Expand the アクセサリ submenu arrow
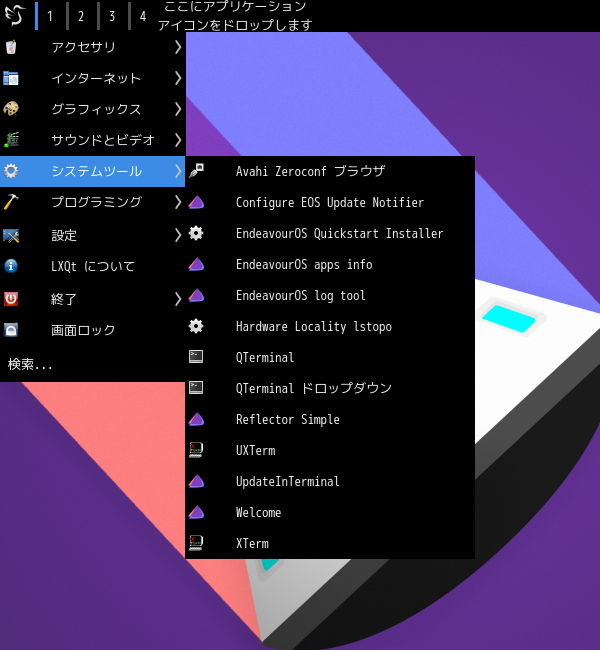The width and height of the screenshot is (600, 650). tap(178, 47)
